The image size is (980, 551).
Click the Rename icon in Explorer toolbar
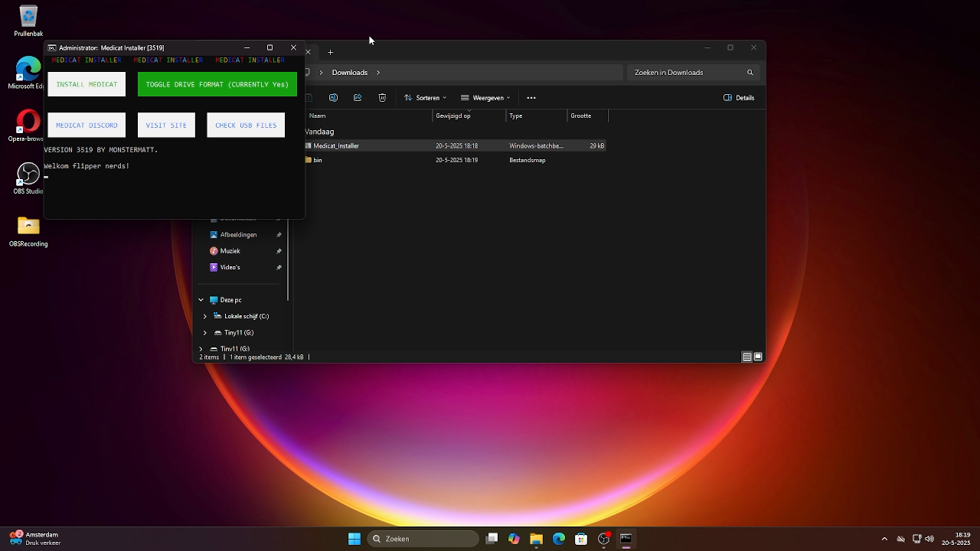point(333,98)
